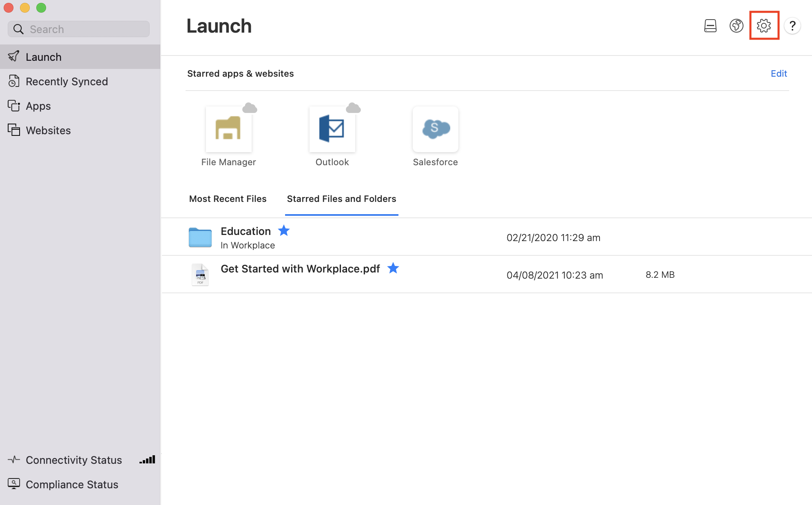812x505 pixels.
Task: Open the Websites section
Action: [48, 130]
